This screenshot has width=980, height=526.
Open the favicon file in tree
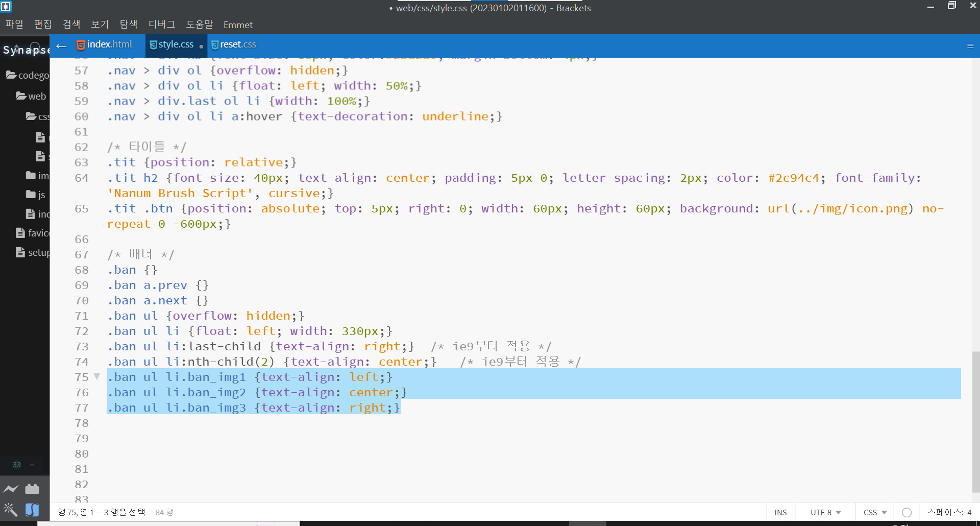pyautogui.click(x=33, y=233)
